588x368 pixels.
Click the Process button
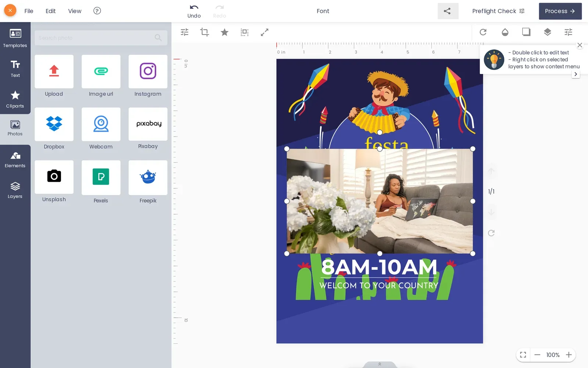[x=560, y=11]
